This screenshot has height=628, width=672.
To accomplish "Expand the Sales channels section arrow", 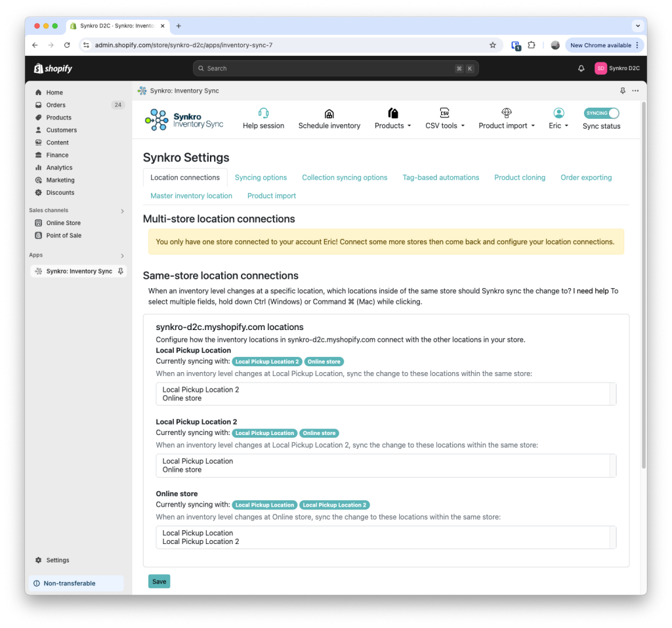I will pyautogui.click(x=122, y=211).
